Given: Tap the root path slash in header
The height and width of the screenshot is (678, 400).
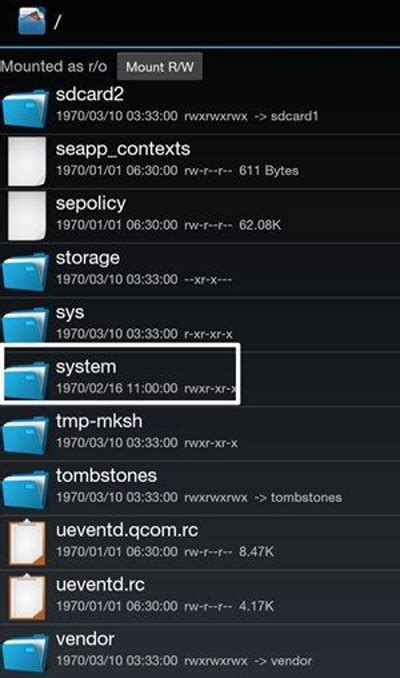Looking at the screenshot, I should click(x=57, y=22).
